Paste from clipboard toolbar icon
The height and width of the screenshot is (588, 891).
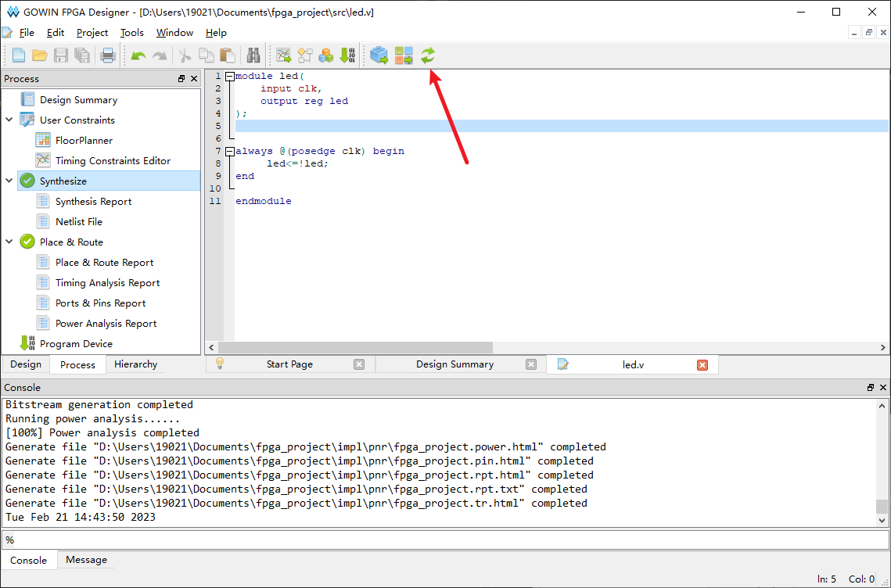(x=228, y=55)
